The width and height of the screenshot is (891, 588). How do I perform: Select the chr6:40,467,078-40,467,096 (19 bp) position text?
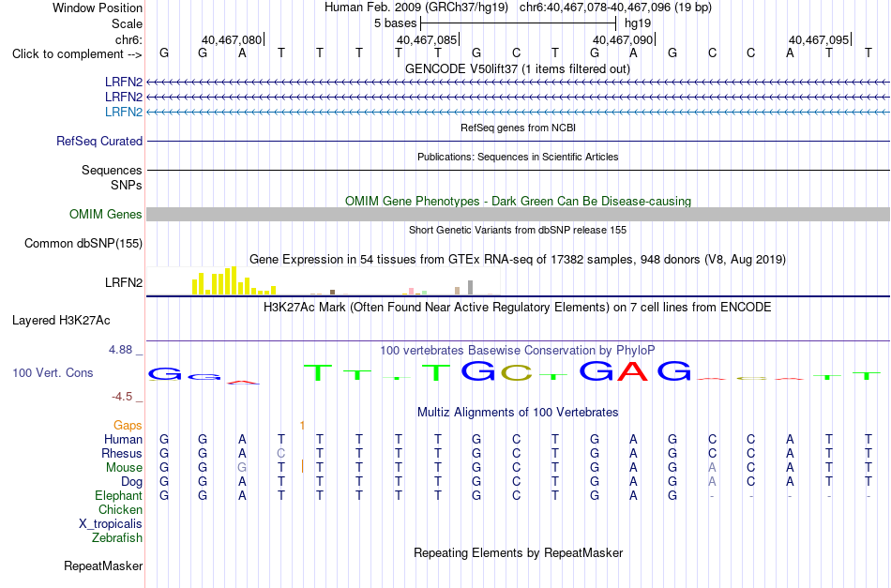(615, 8)
